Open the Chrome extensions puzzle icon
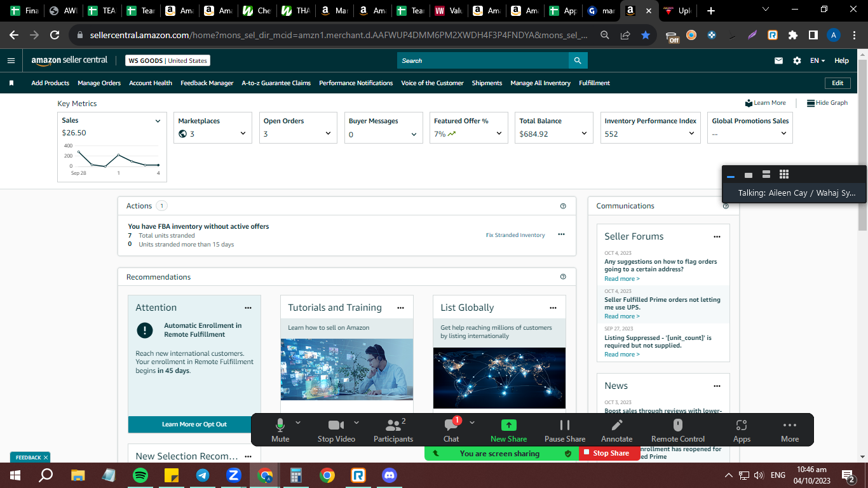868x488 pixels. [x=792, y=36]
